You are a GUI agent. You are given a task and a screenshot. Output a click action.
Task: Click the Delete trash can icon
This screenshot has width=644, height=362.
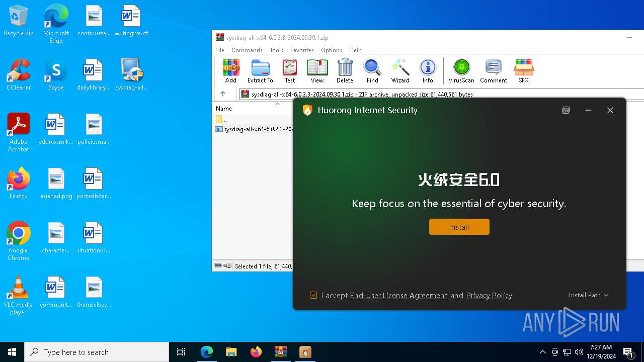coord(345,71)
